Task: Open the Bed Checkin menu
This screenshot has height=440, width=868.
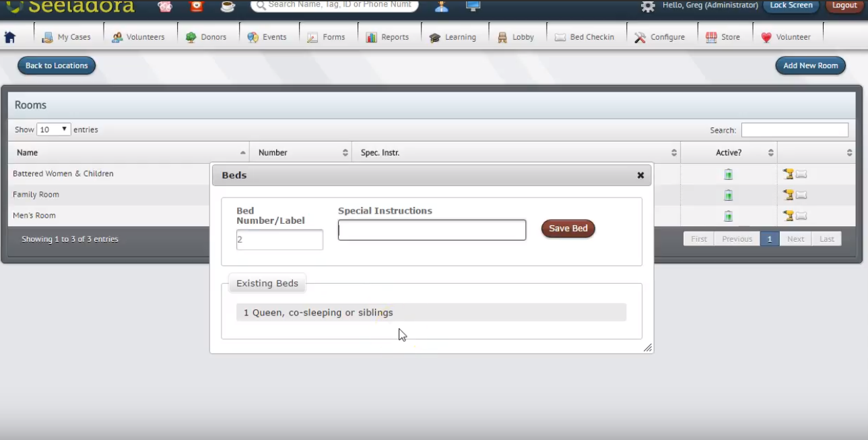Action: [585, 37]
